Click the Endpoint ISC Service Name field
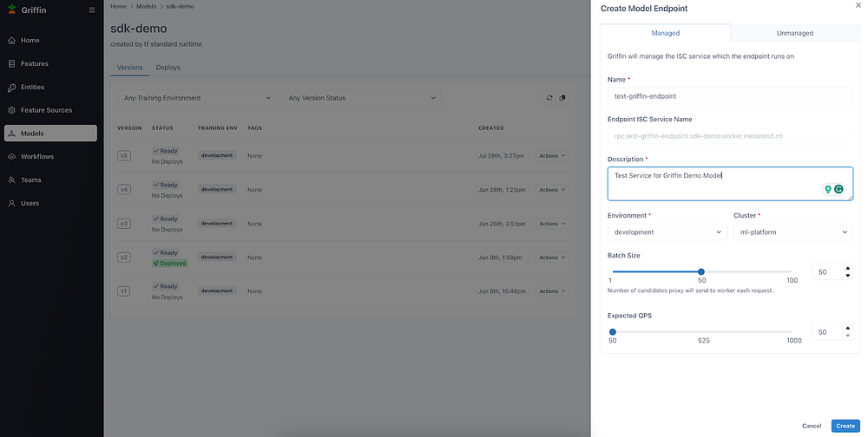 (x=730, y=136)
